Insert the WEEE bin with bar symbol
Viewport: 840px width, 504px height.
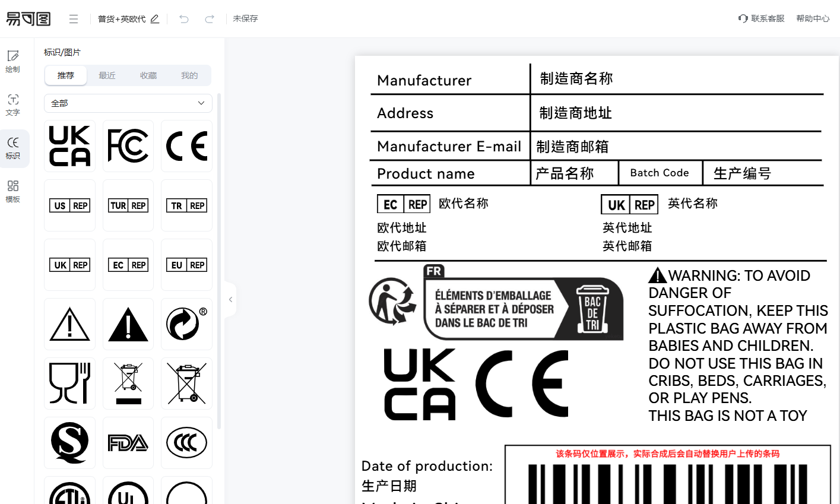click(x=128, y=383)
